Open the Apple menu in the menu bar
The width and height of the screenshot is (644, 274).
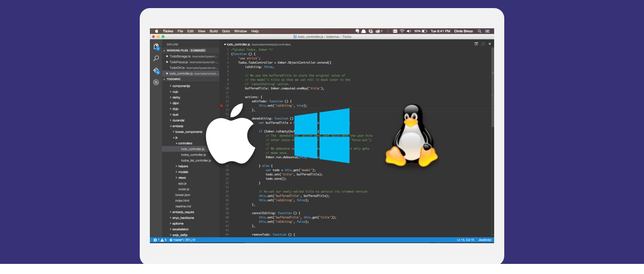(156, 31)
